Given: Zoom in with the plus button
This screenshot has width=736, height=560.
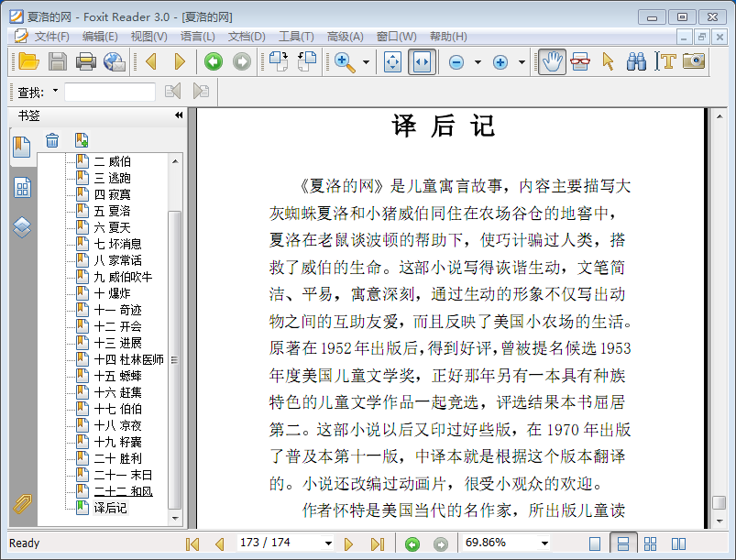Looking at the screenshot, I should pyautogui.click(x=500, y=62).
